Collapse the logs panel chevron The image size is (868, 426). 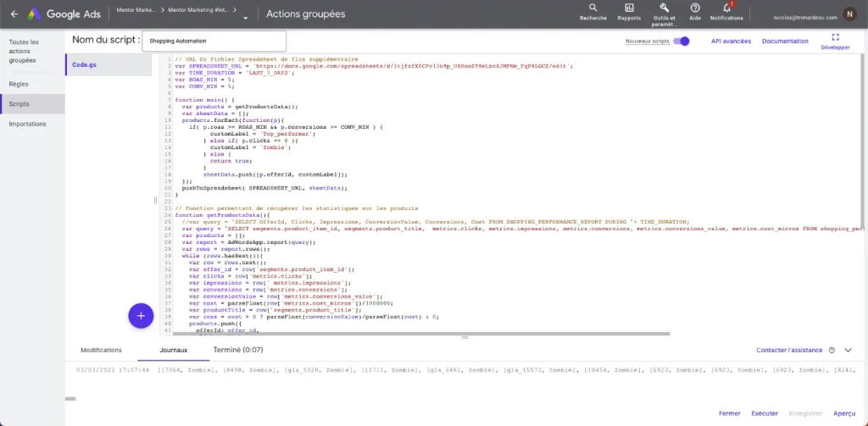click(x=848, y=351)
